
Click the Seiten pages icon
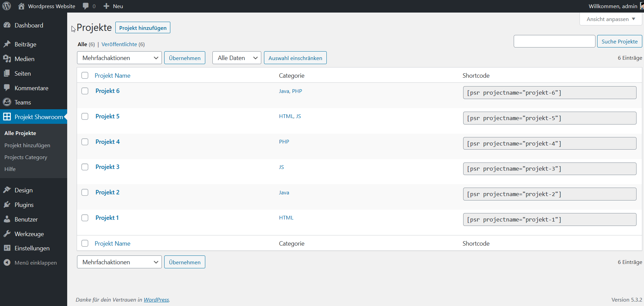pyautogui.click(x=7, y=73)
